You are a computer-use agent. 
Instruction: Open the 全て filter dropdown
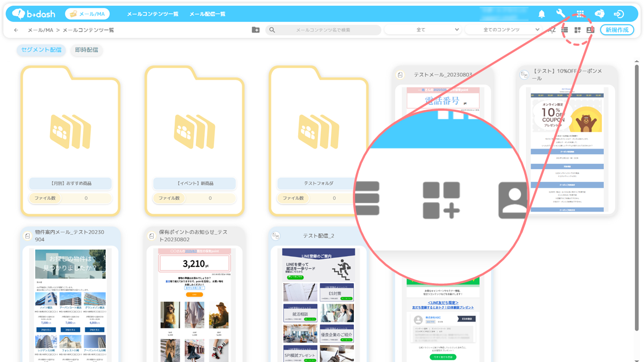click(423, 30)
